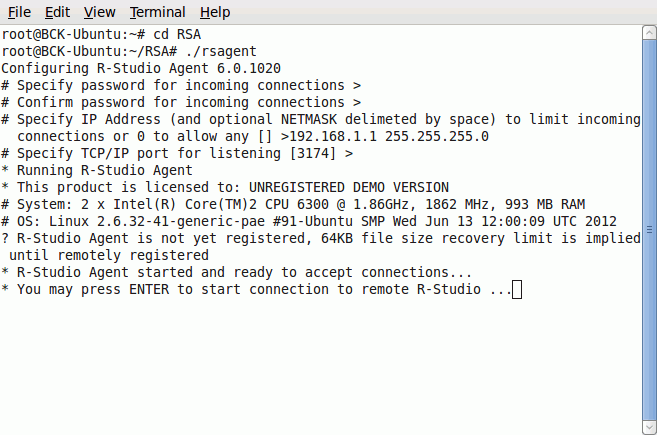Open the Help menu
This screenshot has width=657, height=435.
coord(215,12)
